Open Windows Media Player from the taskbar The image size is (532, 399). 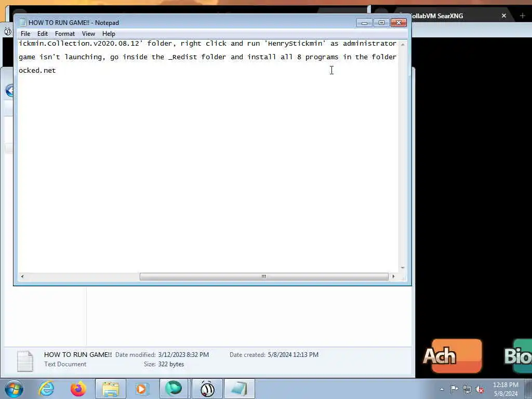coord(142,389)
